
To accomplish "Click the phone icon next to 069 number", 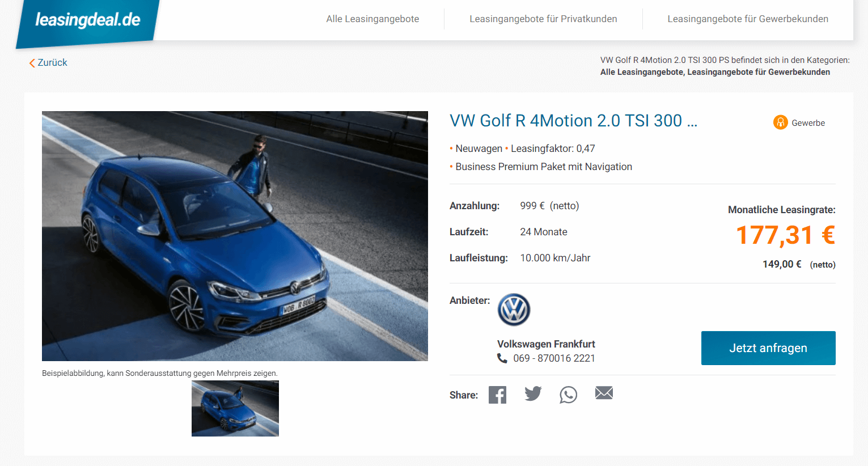I will [502, 358].
